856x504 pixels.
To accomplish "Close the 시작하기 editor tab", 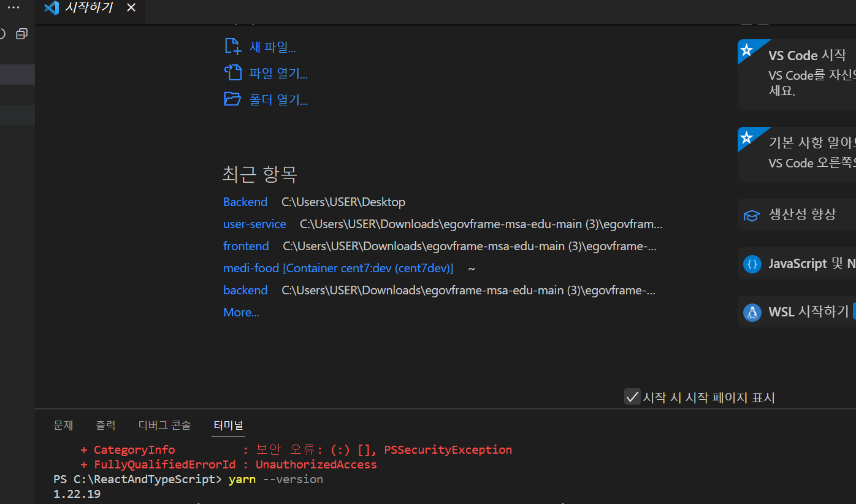I will tap(131, 8).
